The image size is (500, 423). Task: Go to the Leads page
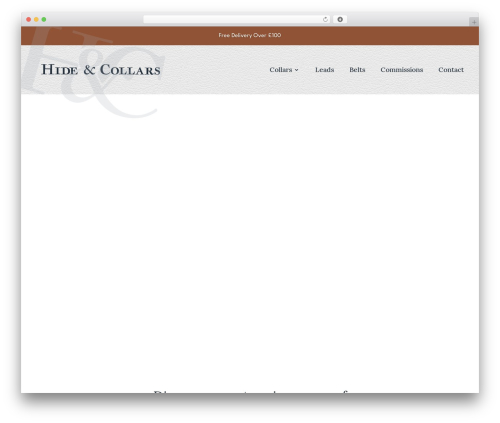324,70
